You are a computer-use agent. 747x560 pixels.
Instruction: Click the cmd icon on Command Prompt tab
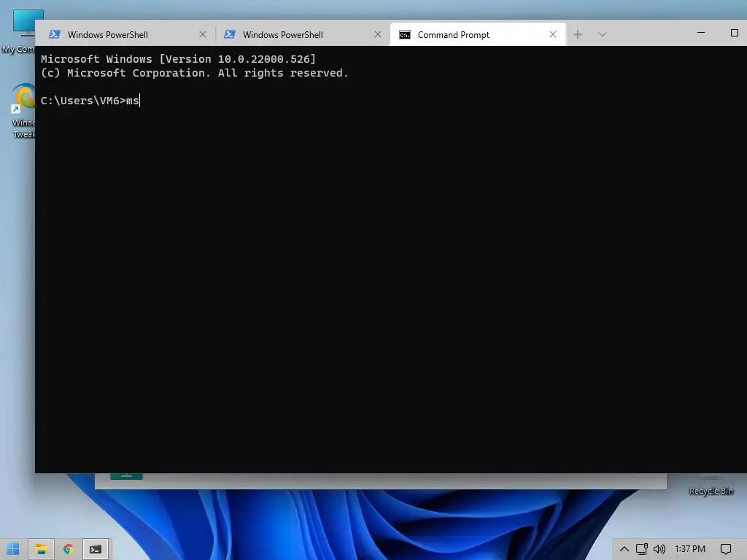tap(404, 35)
